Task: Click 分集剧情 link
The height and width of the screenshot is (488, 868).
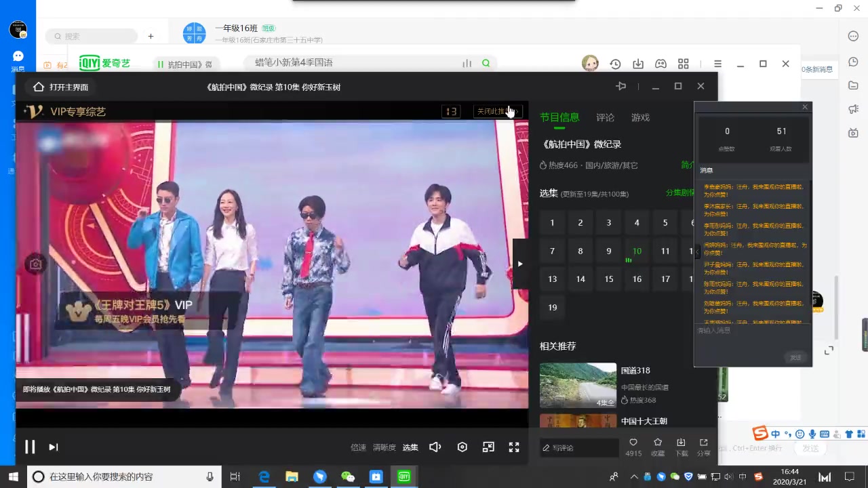Action: (x=680, y=192)
